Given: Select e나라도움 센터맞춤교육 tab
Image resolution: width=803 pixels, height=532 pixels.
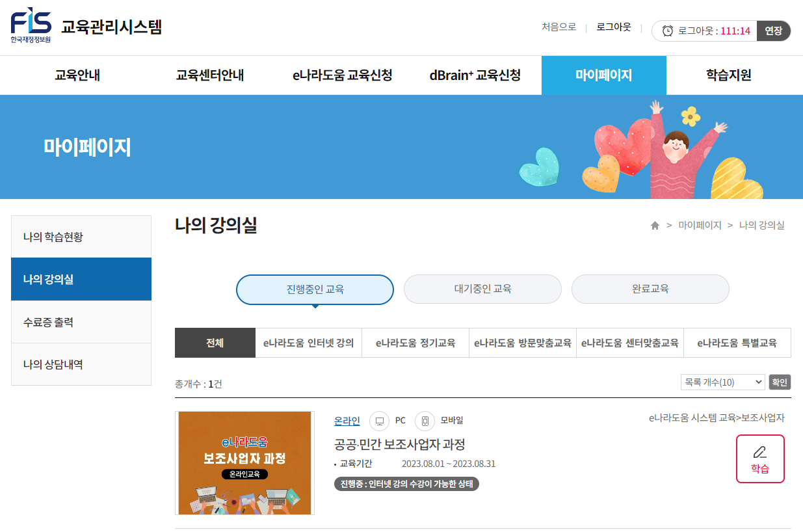Looking at the screenshot, I should [630, 343].
